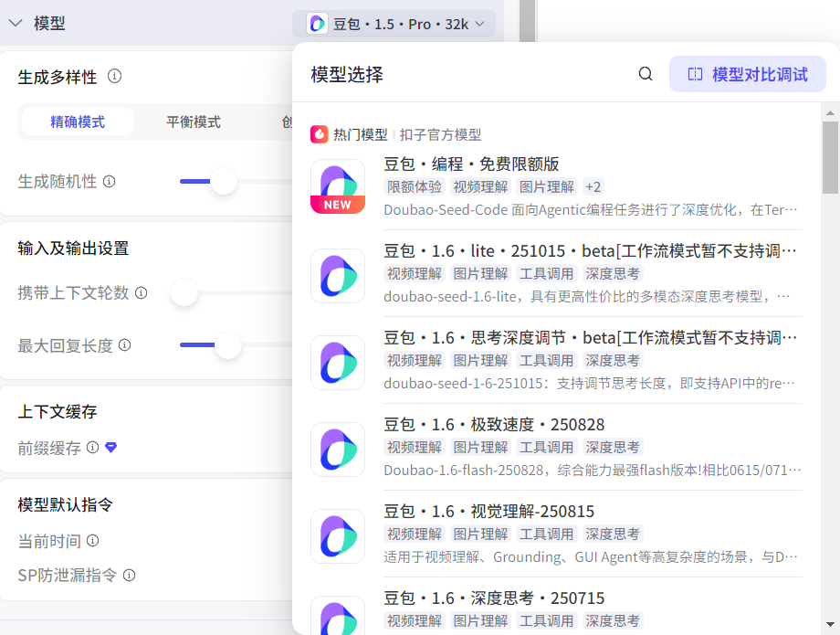Screen dimensions: 840x635
Task: Show info tooltip for 生成随机性
Action: pyautogui.click(x=110, y=182)
